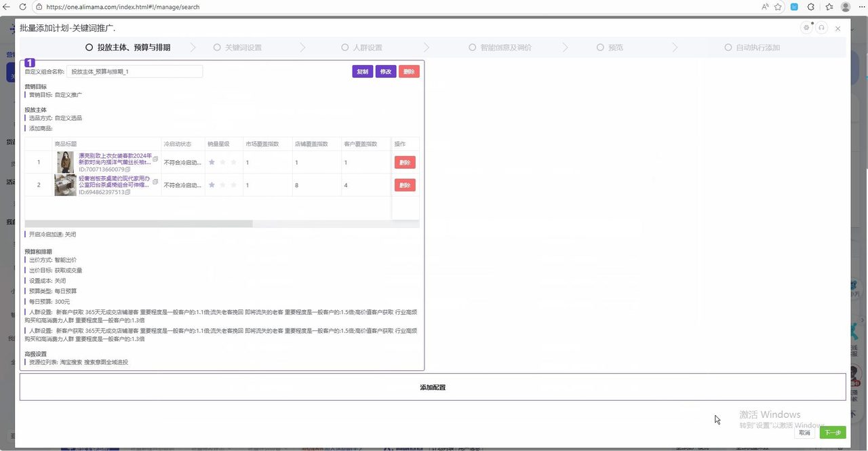Click 设置成本: 关闭 text
This screenshot has width=868, height=451.
[x=47, y=280]
